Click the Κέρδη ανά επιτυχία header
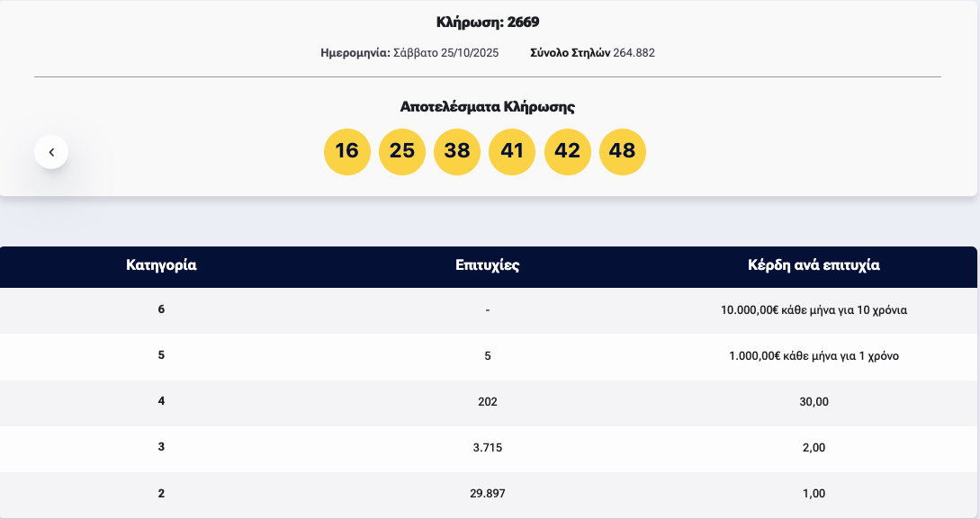Image resolution: width=980 pixels, height=519 pixels. pyautogui.click(x=812, y=266)
